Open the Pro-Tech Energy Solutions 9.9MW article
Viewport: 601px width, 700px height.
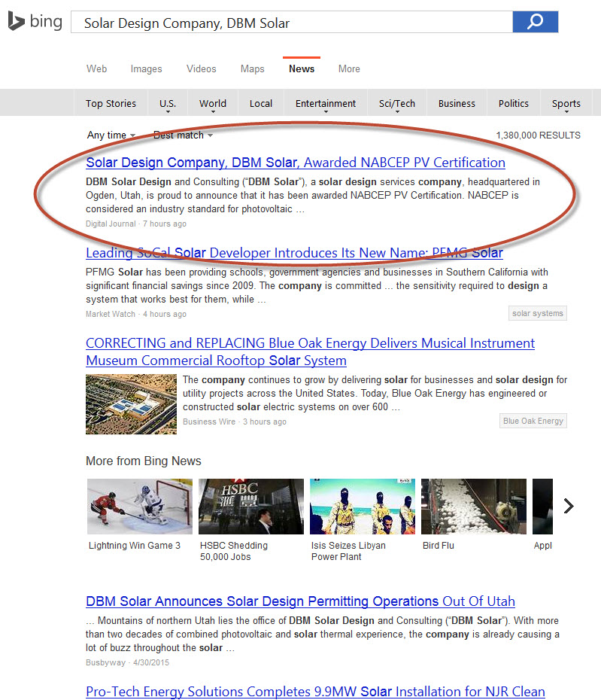tap(315, 692)
